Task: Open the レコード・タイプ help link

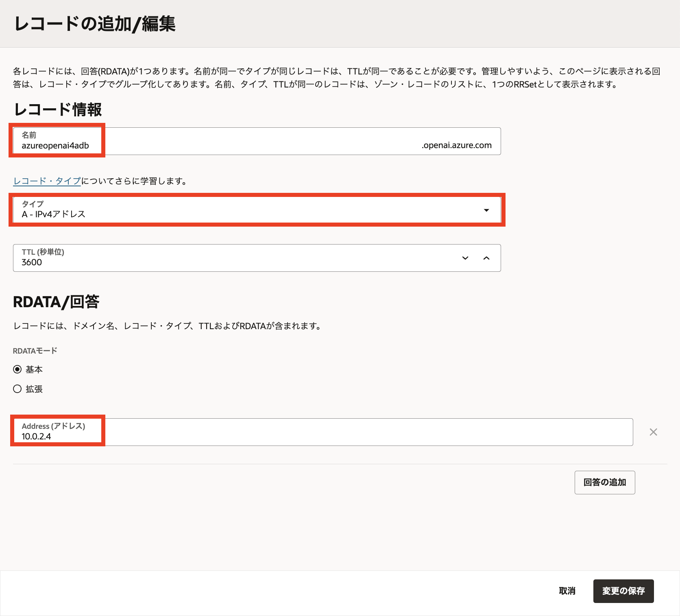Action: pos(46,181)
